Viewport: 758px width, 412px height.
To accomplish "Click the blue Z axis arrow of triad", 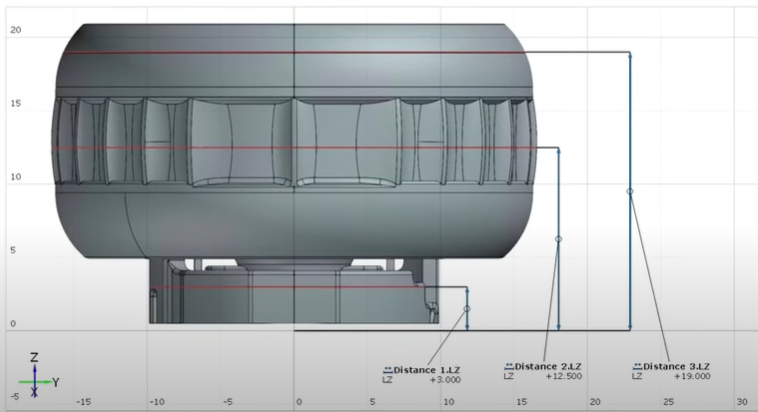I will pyautogui.click(x=35, y=365).
